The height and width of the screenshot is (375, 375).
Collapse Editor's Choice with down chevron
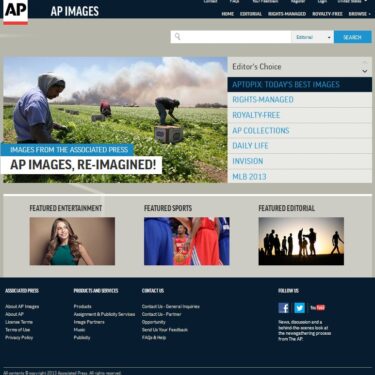click(365, 71)
